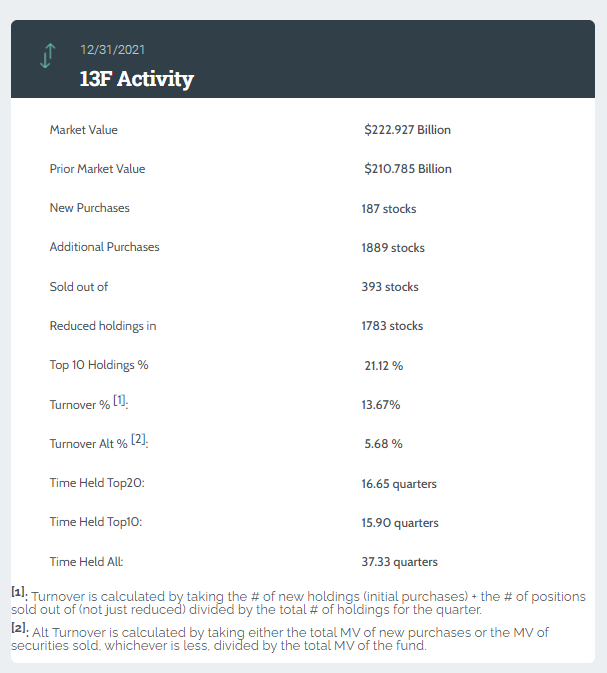The width and height of the screenshot is (607, 673).
Task: Click the Additional Purchases label
Action: (104, 247)
